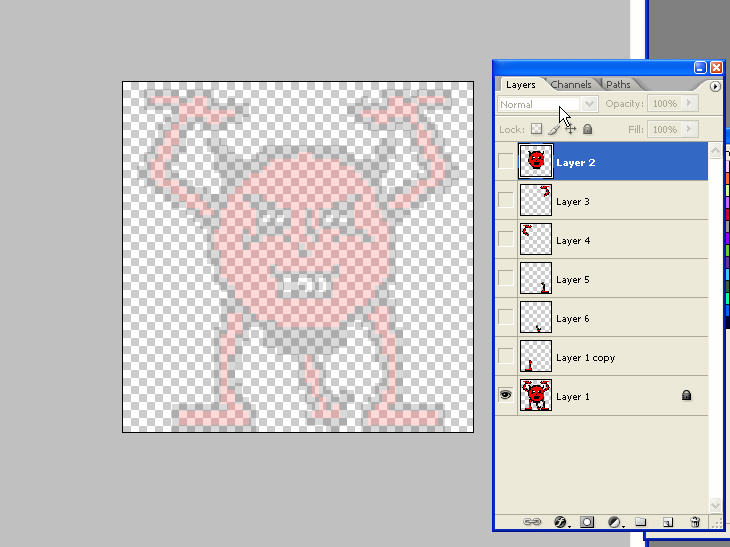The image size is (730, 547).
Task: Click the lock all padlock icon
Action: coord(588,129)
